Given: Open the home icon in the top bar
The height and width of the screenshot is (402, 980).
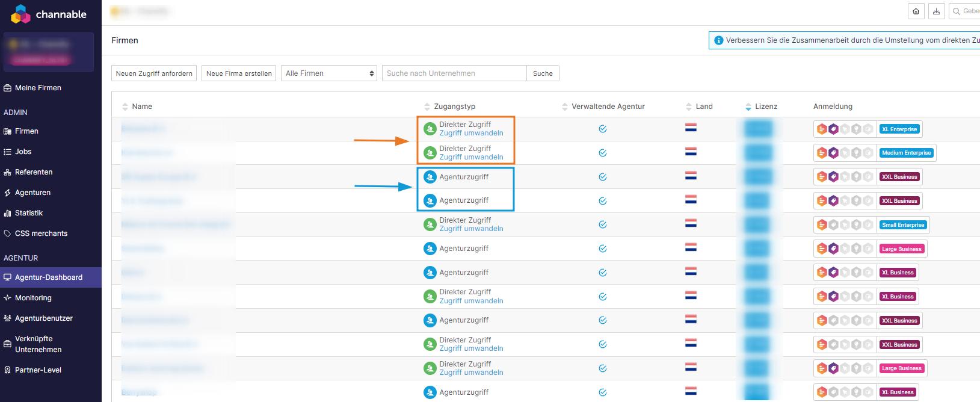Looking at the screenshot, I should 916,11.
